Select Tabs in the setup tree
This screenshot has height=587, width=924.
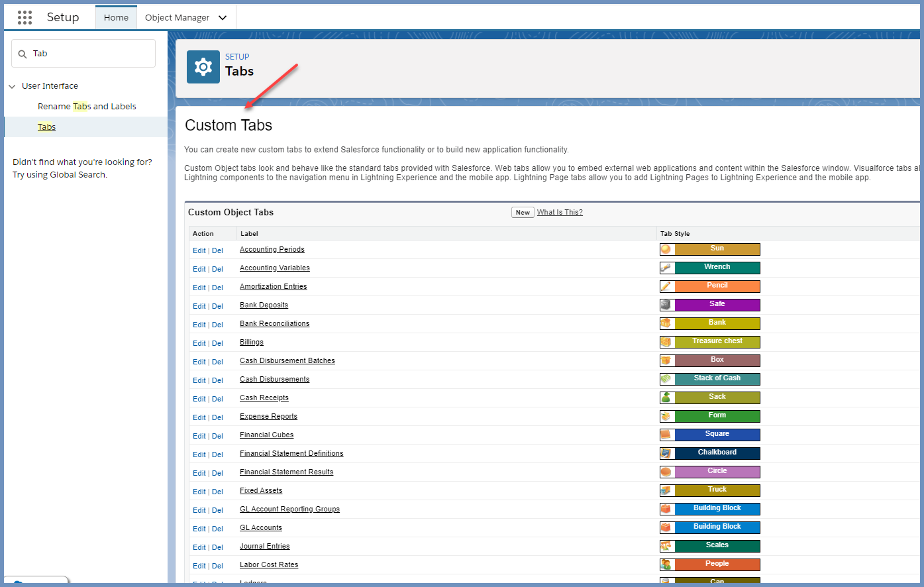[x=46, y=127]
